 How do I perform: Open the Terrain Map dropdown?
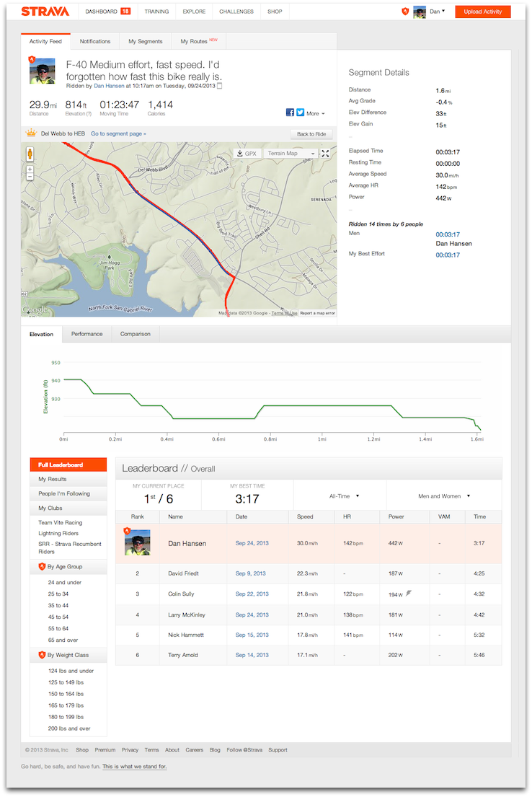tap(290, 153)
